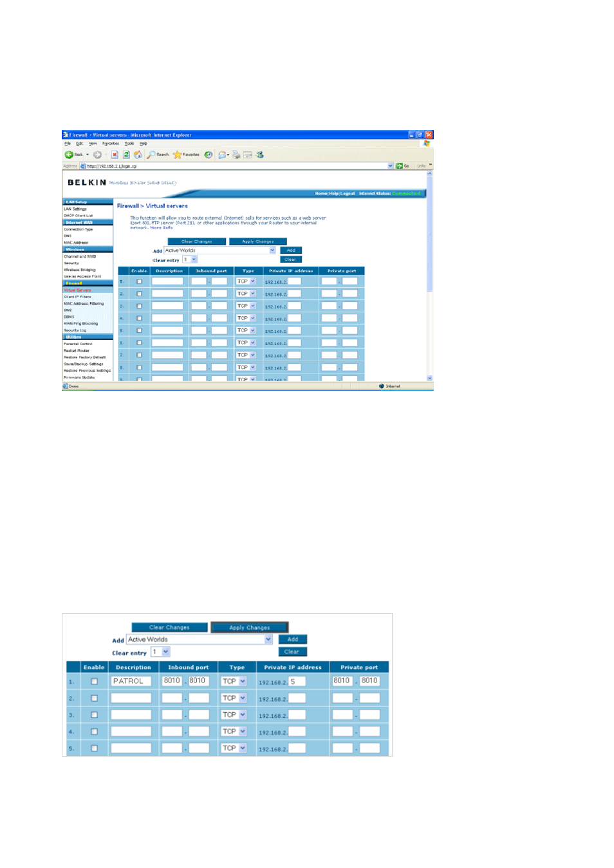Viewport: 614px width, 868px height.
Task: Tick row 3 Enable checkbox in enlarged table
Action: click(x=94, y=715)
